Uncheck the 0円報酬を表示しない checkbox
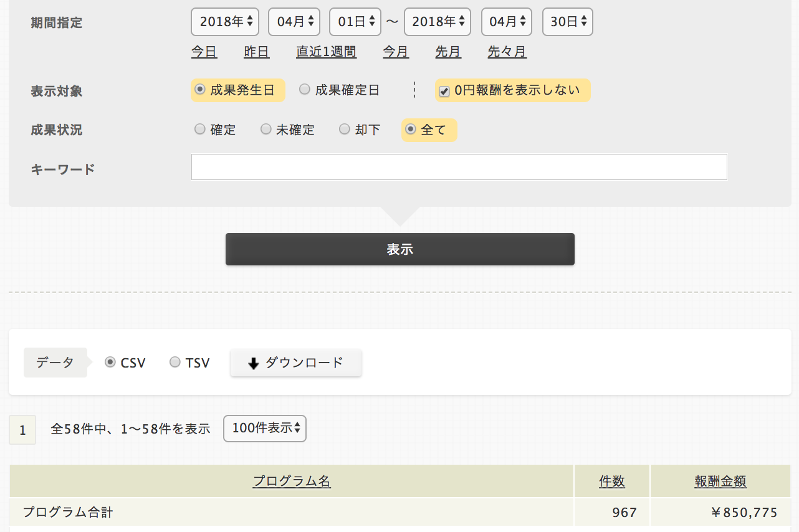Screen dimensions: 799x532 click(x=444, y=91)
